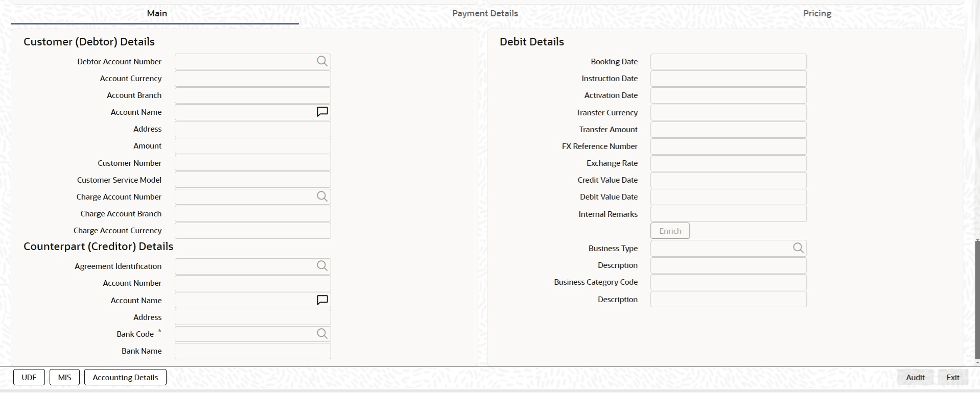Click the Audit button

click(915, 377)
